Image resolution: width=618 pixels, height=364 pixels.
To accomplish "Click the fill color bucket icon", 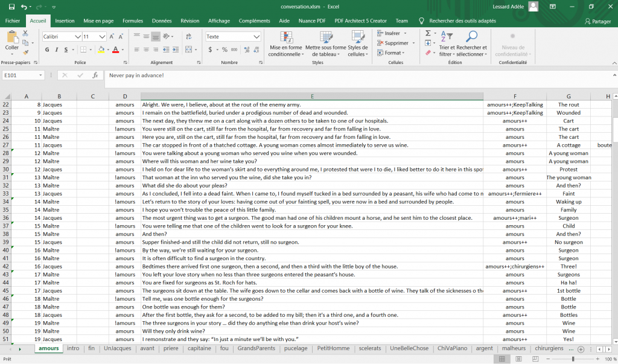I will (101, 49).
